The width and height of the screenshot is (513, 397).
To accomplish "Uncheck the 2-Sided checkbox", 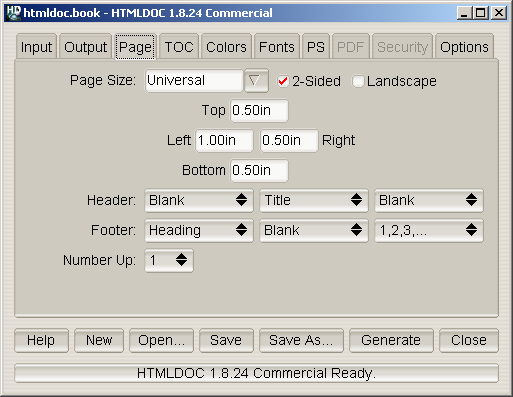I will [x=283, y=81].
